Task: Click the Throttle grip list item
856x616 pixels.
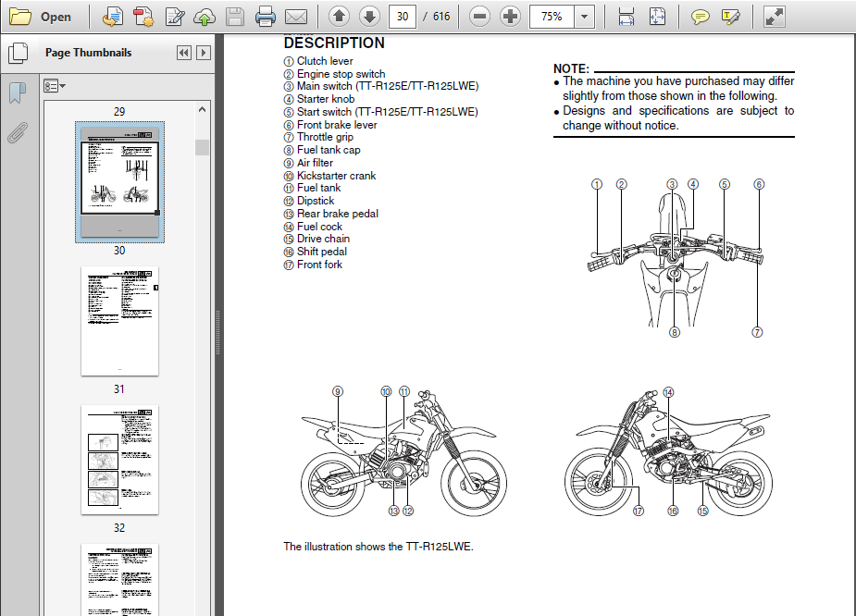Action: pos(318,137)
